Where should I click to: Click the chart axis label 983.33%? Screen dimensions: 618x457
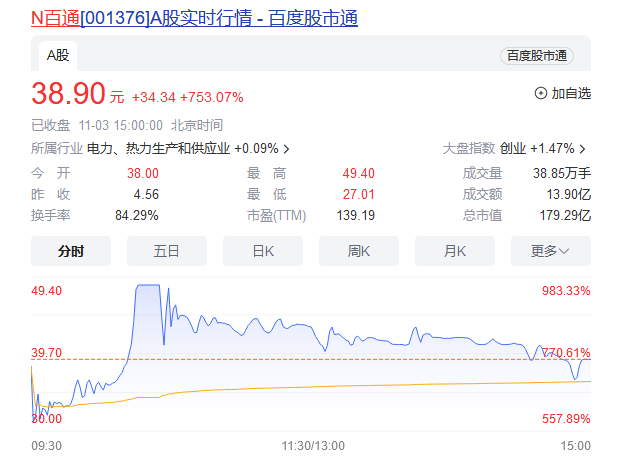click(566, 291)
